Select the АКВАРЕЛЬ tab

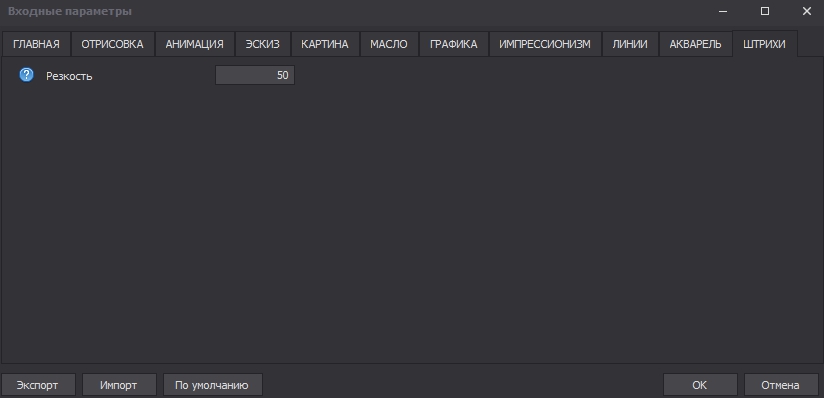pyautogui.click(x=695, y=44)
